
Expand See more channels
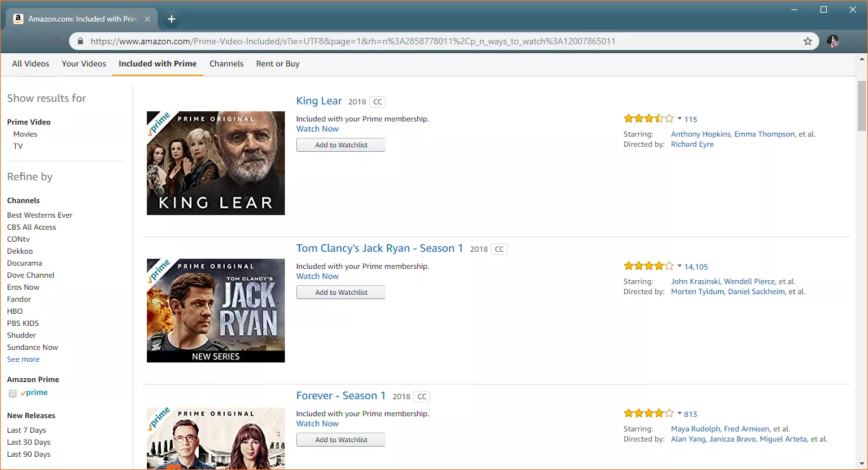click(x=23, y=359)
